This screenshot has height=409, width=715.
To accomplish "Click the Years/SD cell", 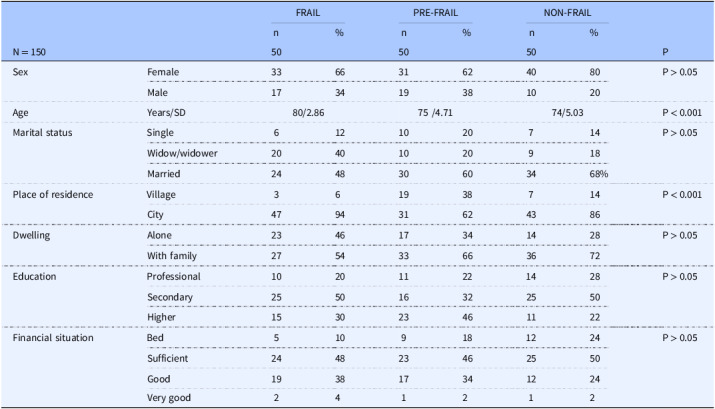I will coord(171,112).
